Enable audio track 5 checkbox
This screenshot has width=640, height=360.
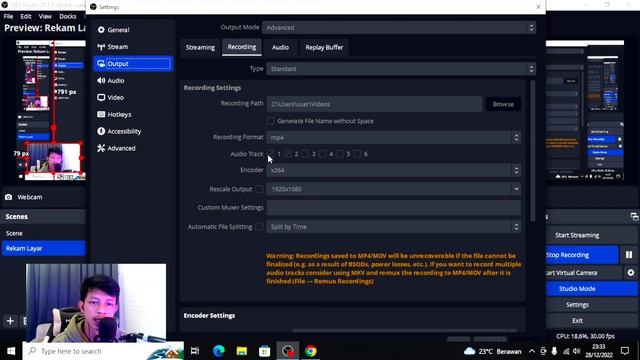tap(340, 154)
